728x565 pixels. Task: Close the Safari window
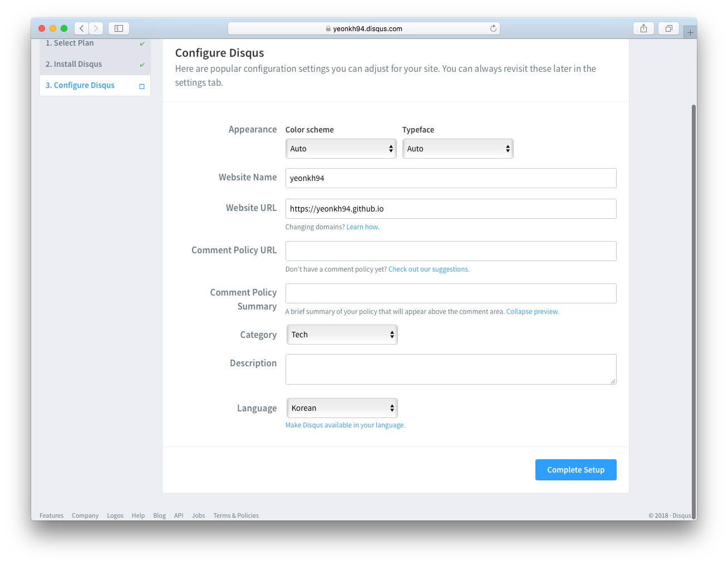42,28
